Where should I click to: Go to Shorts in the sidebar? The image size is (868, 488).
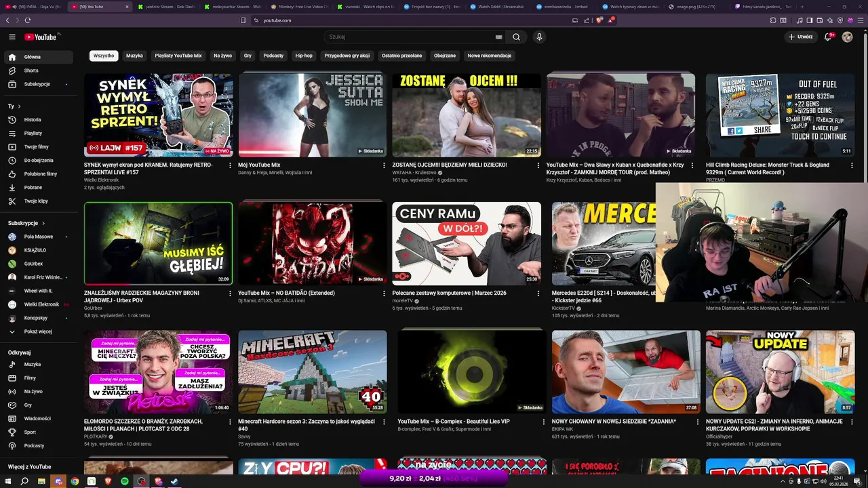pos(38,70)
